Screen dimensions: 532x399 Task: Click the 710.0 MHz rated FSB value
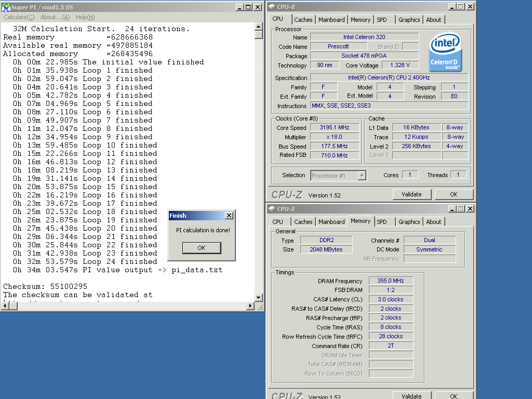tap(335, 155)
